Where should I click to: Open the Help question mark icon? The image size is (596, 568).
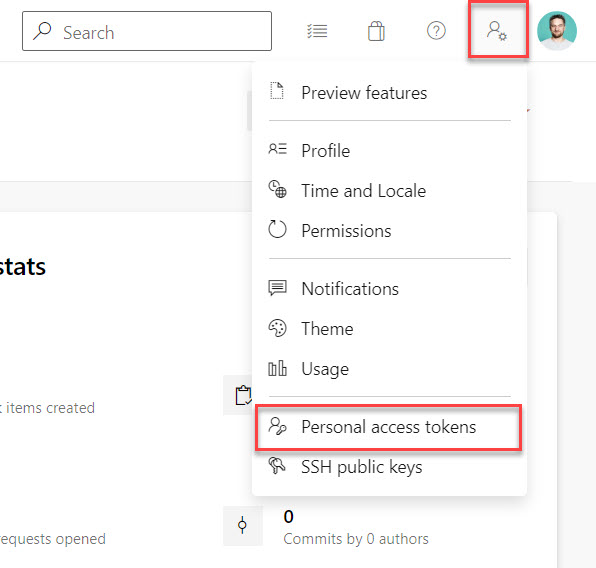click(x=436, y=31)
